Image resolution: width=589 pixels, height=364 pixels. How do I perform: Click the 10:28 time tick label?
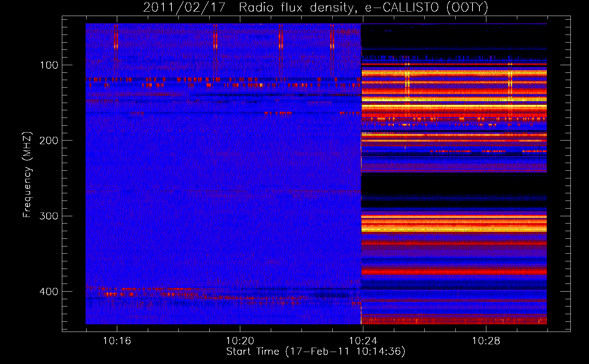(x=486, y=341)
